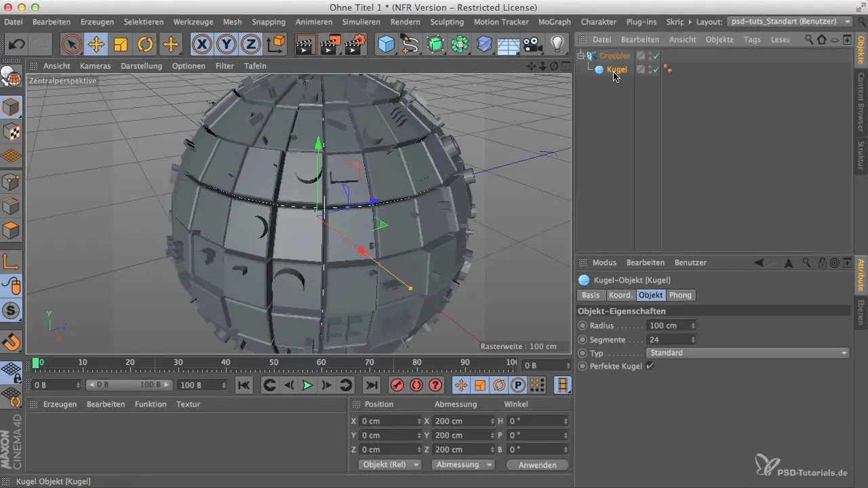Jump to the animation end
868x488 pixels.
[371, 385]
